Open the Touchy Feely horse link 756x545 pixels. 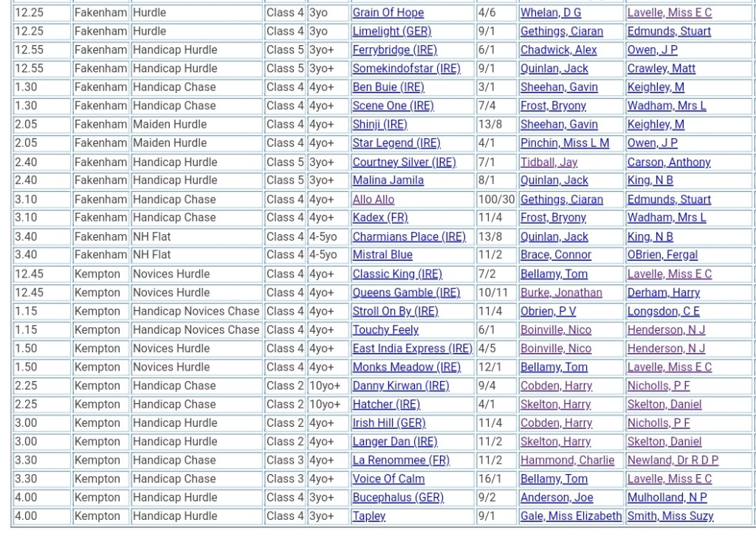385,330
